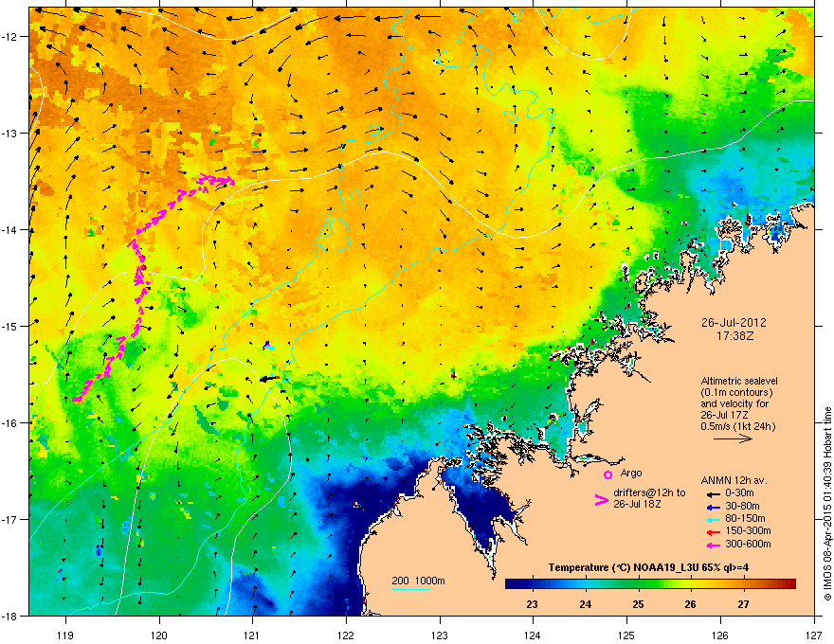
Task: Click color bar tick label 24
Action: click(585, 604)
